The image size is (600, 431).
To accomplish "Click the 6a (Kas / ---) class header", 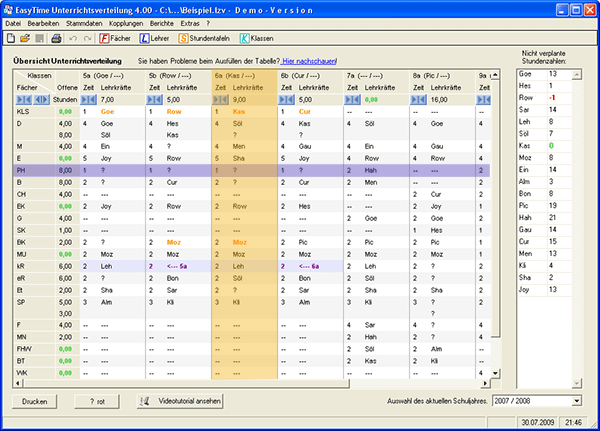I will click(235, 76).
